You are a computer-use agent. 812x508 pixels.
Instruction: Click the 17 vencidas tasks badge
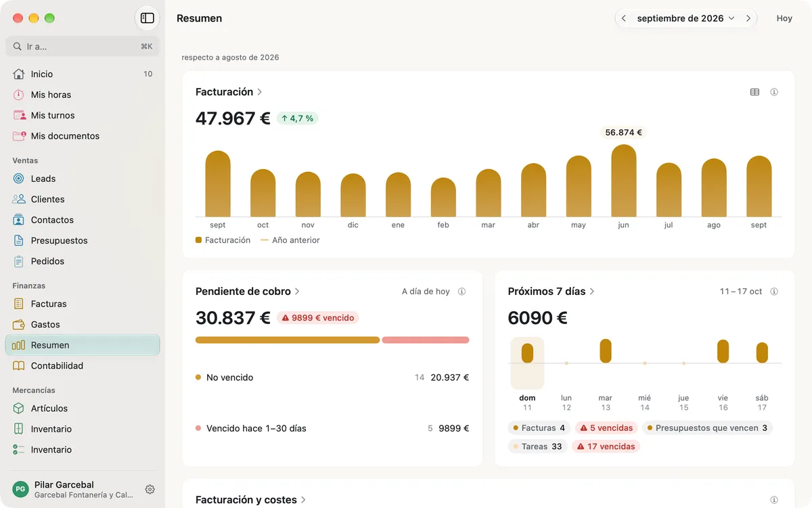(606, 446)
